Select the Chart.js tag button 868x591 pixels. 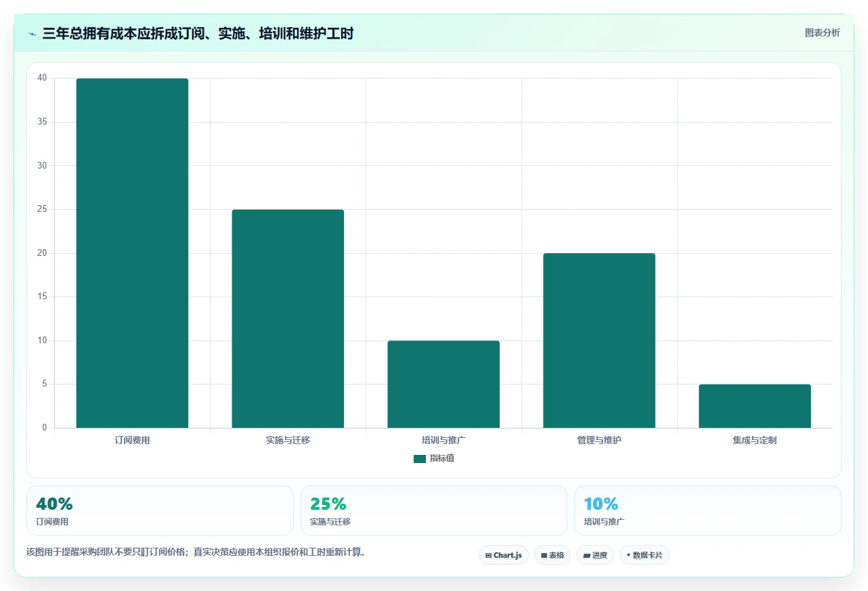point(504,555)
